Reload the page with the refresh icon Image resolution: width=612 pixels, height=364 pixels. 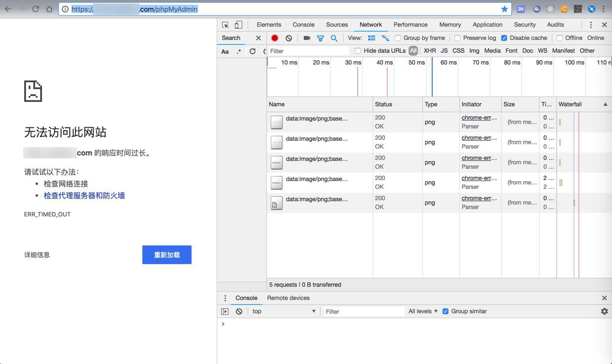click(35, 9)
